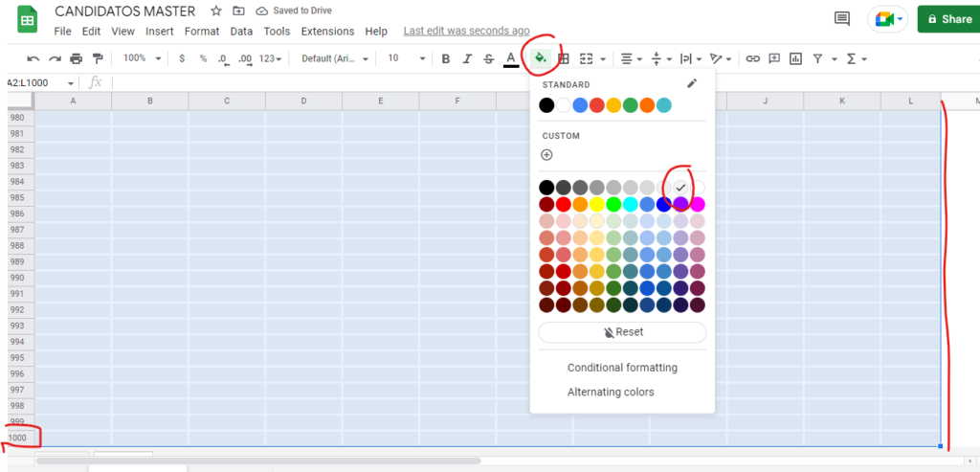
Task: Open the Borders tool
Action: (x=564, y=58)
